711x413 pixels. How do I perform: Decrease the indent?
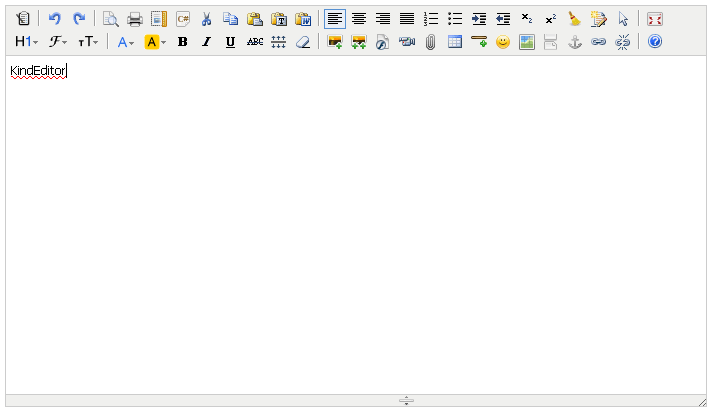pyautogui.click(x=503, y=19)
